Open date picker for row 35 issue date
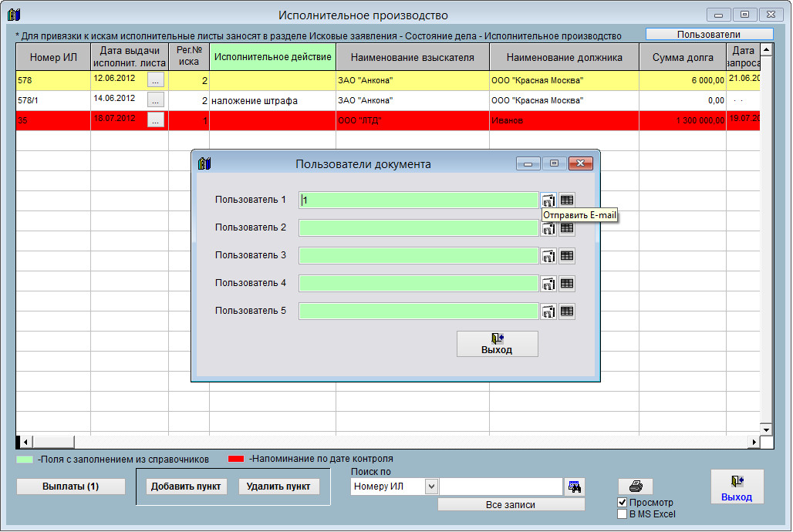 (x=156, y=120)
